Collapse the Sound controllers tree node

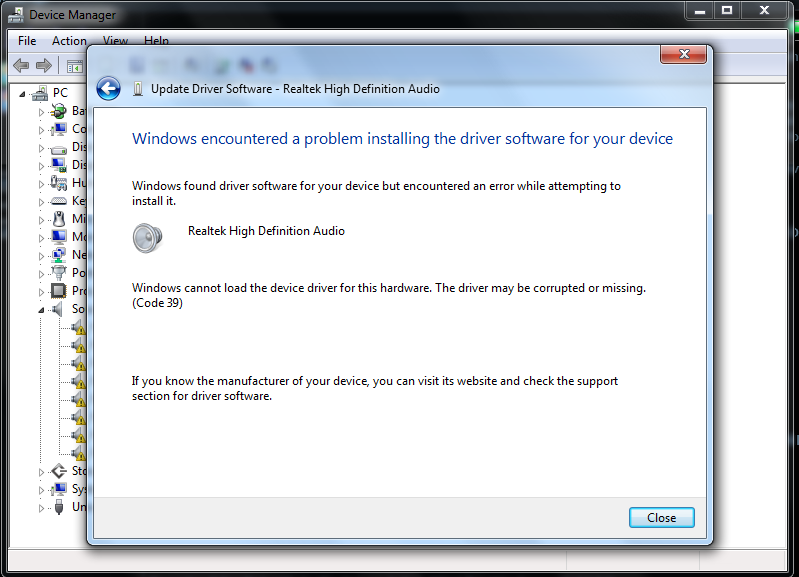41,310
